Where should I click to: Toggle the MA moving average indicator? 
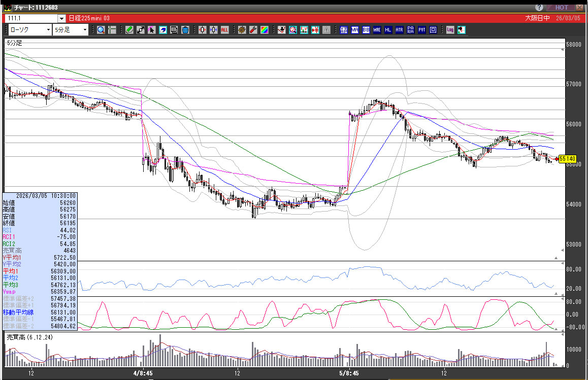354,30
